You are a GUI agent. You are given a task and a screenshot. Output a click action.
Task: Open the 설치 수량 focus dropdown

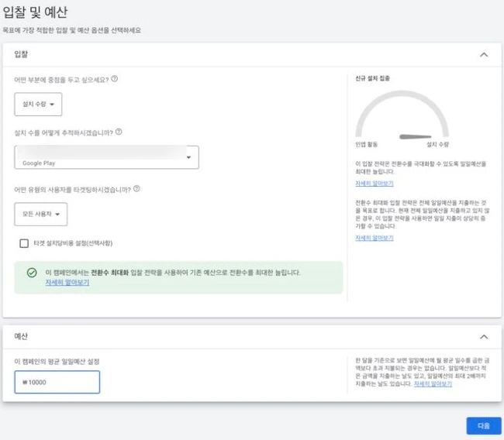(x=38, y=105)
